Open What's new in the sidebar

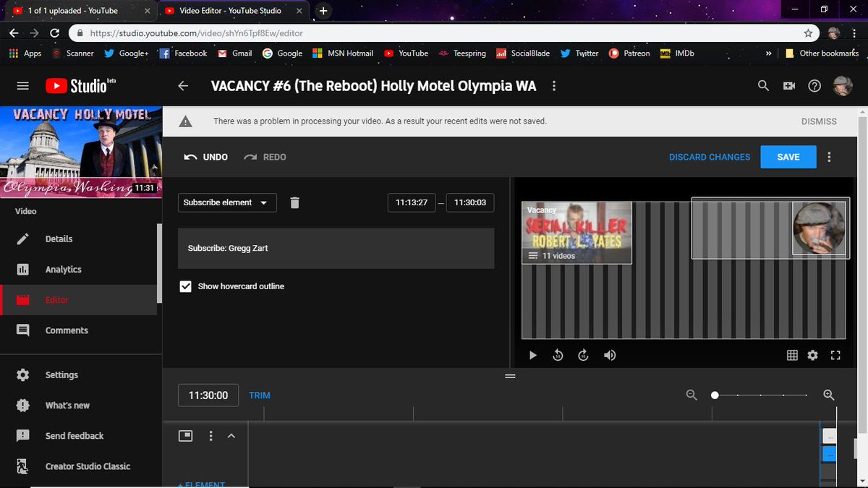pyautogui.click(x=78, y=405)
